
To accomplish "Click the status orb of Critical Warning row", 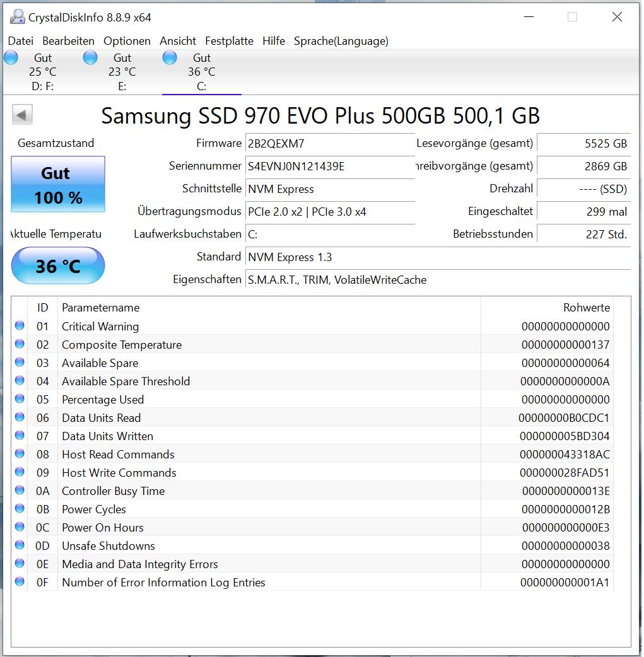I will [x=20, y=325].
